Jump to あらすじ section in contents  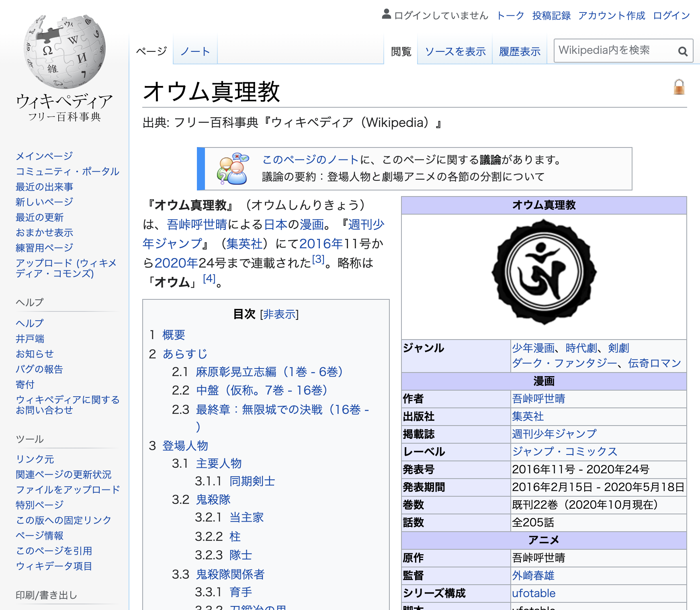[185, 354]
